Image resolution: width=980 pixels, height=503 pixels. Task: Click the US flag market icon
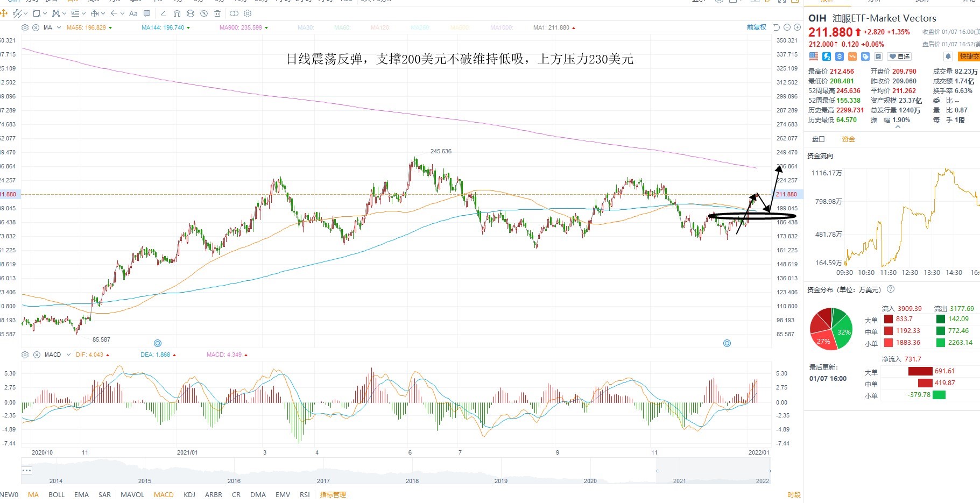[x=814, y=56]
